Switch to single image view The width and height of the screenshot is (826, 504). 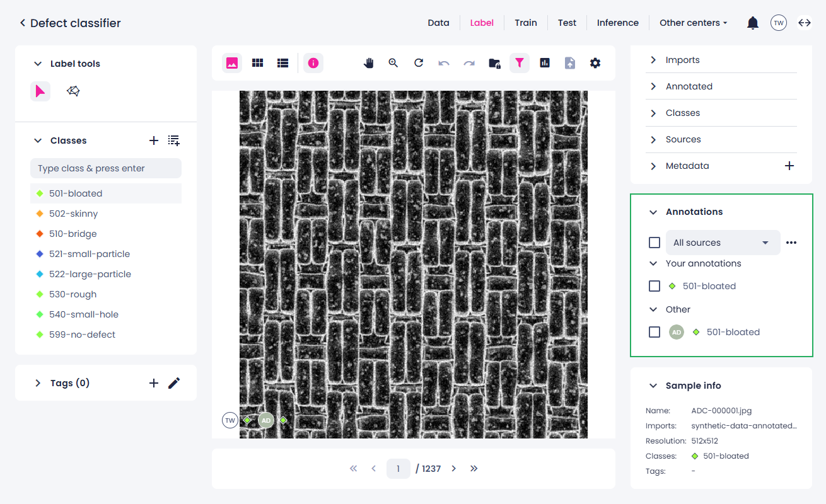pos(232,63)
